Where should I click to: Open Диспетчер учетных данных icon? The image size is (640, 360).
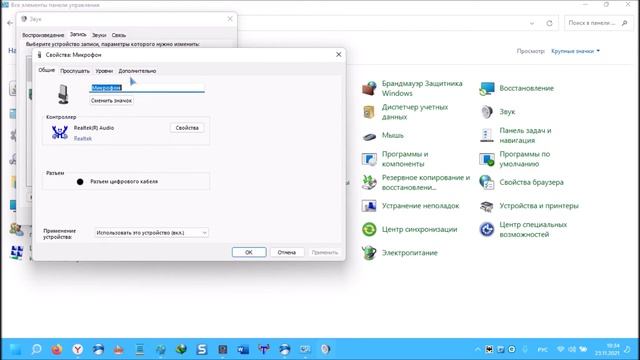[x=369, y=112]
